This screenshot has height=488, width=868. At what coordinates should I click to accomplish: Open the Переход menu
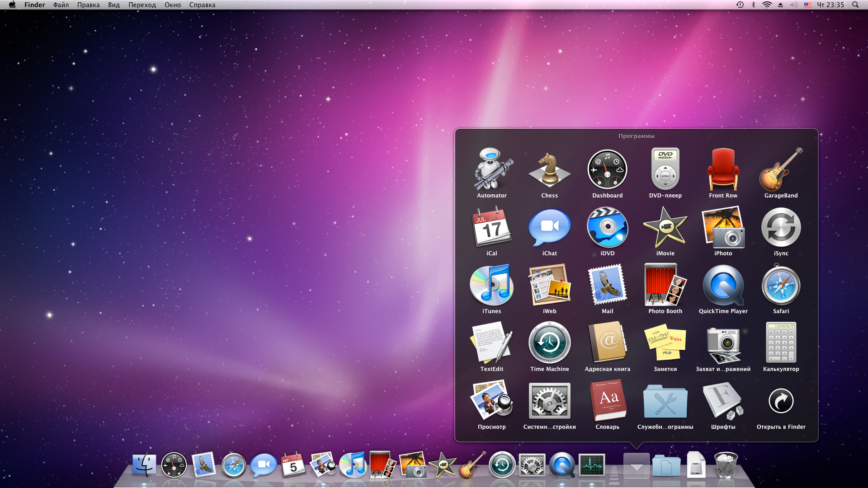pos(142,5)
